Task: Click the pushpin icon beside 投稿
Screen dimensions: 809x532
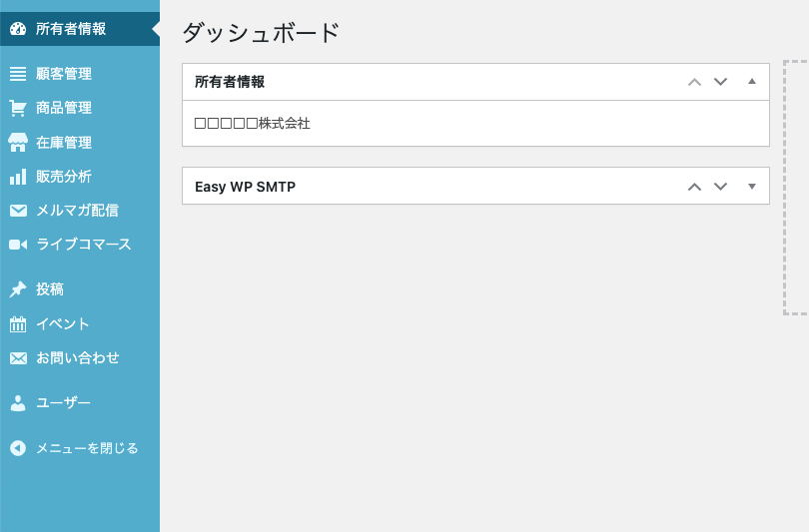Action: point(18,289)
